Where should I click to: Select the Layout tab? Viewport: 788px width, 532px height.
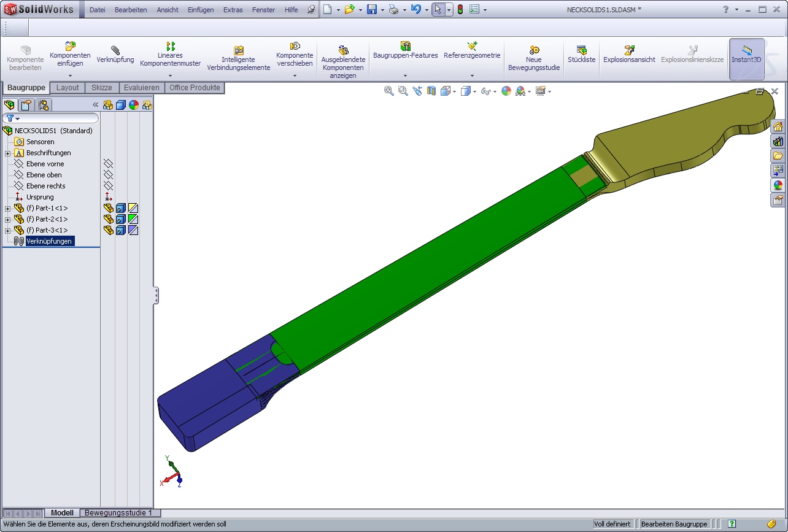[68, 88]
